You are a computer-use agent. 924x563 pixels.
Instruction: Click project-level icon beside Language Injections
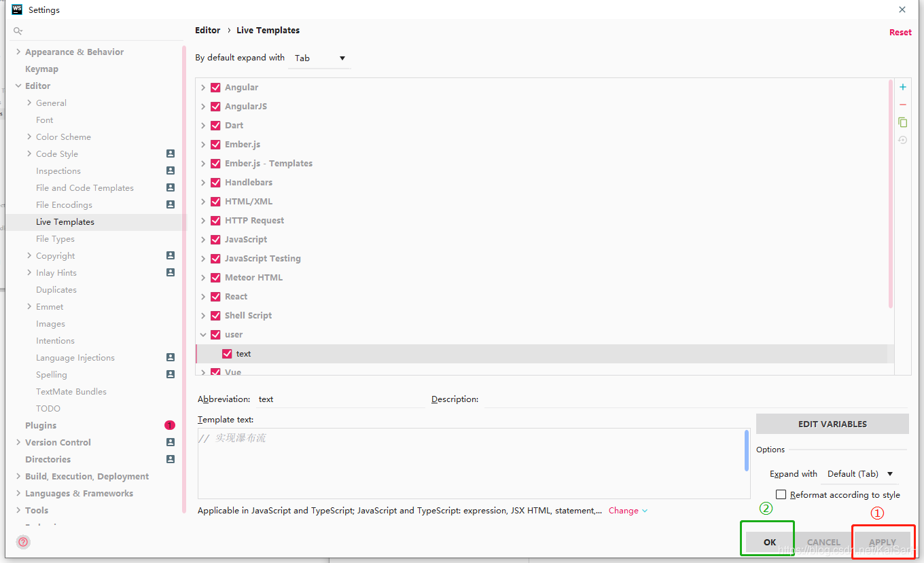(x=171, y=357)
